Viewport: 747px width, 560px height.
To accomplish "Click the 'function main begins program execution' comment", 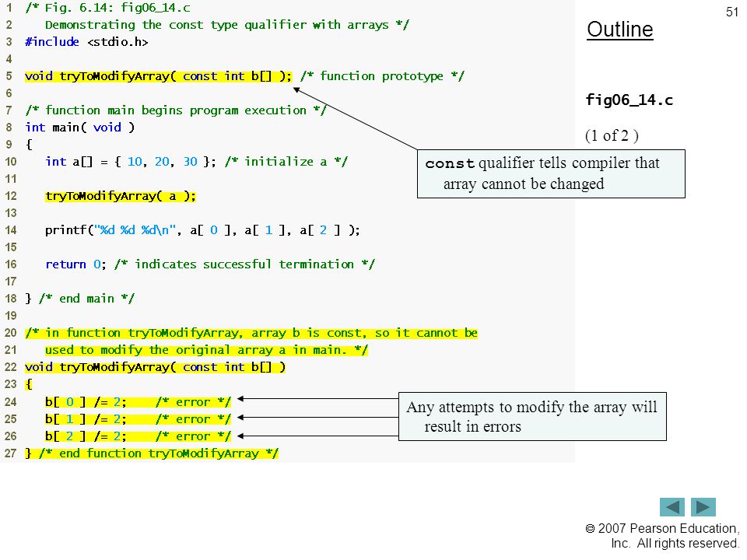I will coord(176,110).
